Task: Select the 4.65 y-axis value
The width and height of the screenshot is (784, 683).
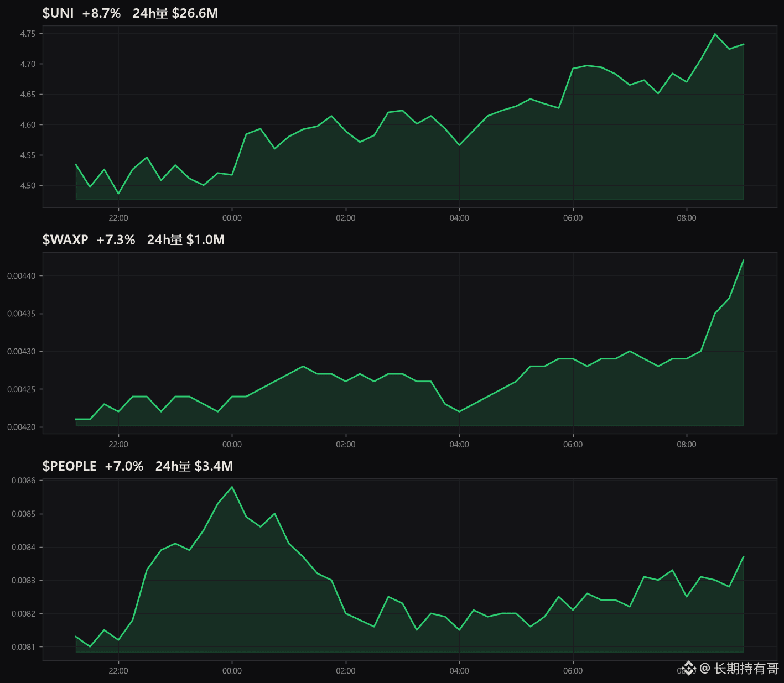Action: pyautogui.click(x=28, y=95)
